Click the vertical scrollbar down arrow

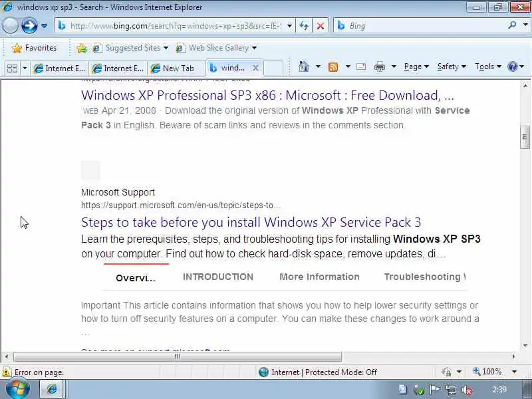tap(525, 346)
